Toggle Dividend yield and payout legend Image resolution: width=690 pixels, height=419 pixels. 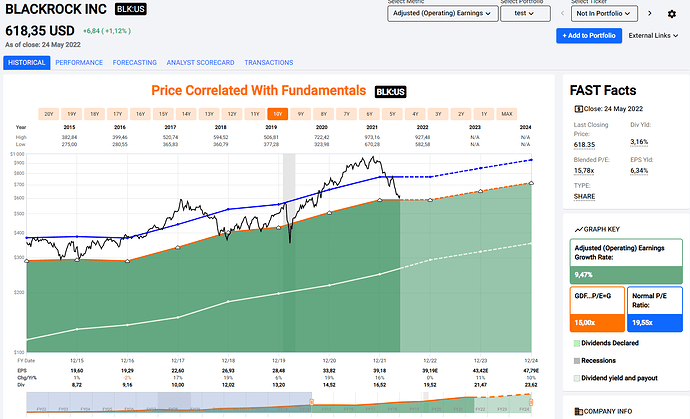616,378
